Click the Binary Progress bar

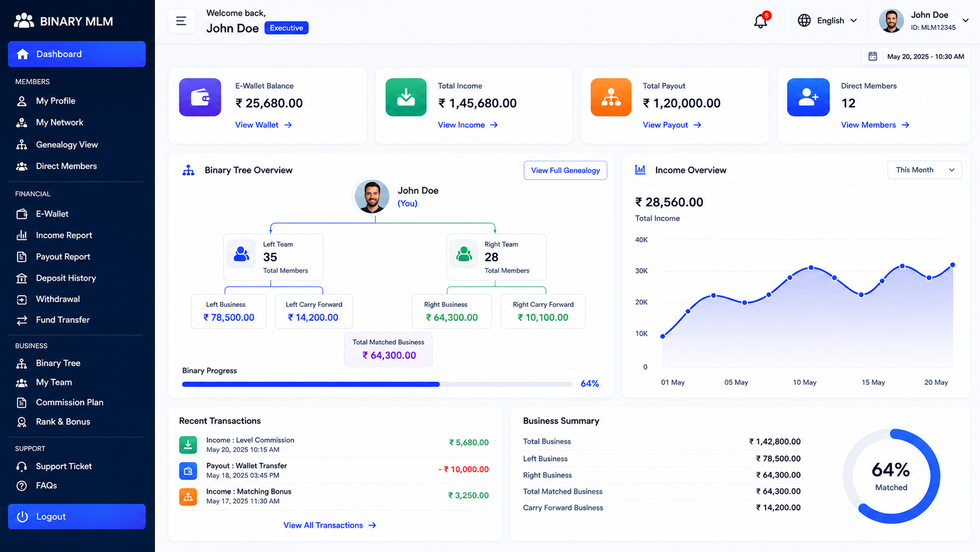(377, 384)
